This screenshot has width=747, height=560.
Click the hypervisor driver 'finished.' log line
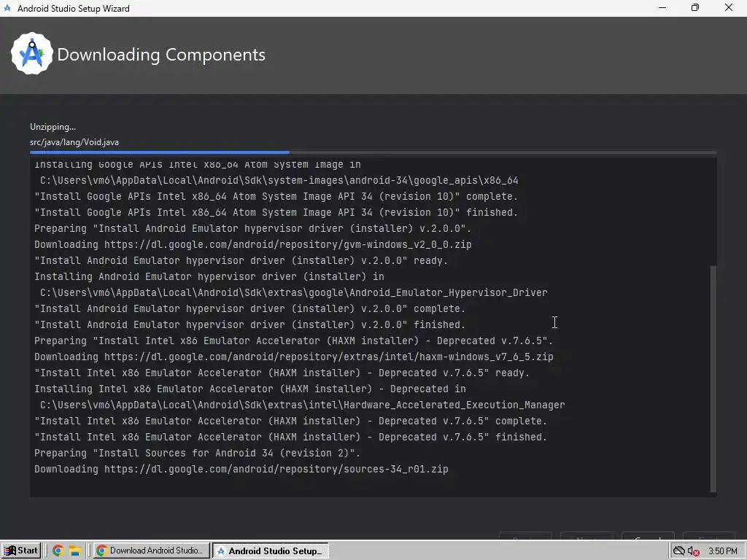coord(249,324)
